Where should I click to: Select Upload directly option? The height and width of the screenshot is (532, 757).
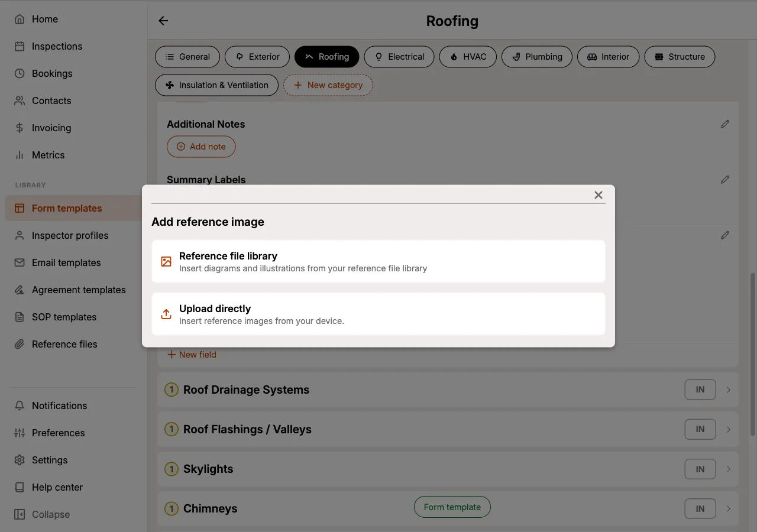tap(378, 314)
